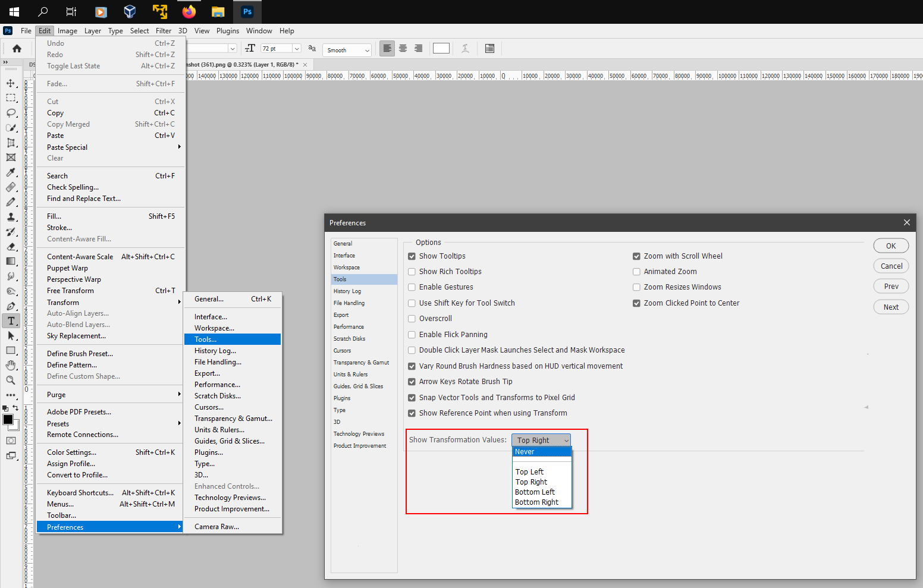The height and width of the screenshot is (588, 923).
Task: Click the Next button in Preferences
Action: pyautogui.click(x=890, y=306)
